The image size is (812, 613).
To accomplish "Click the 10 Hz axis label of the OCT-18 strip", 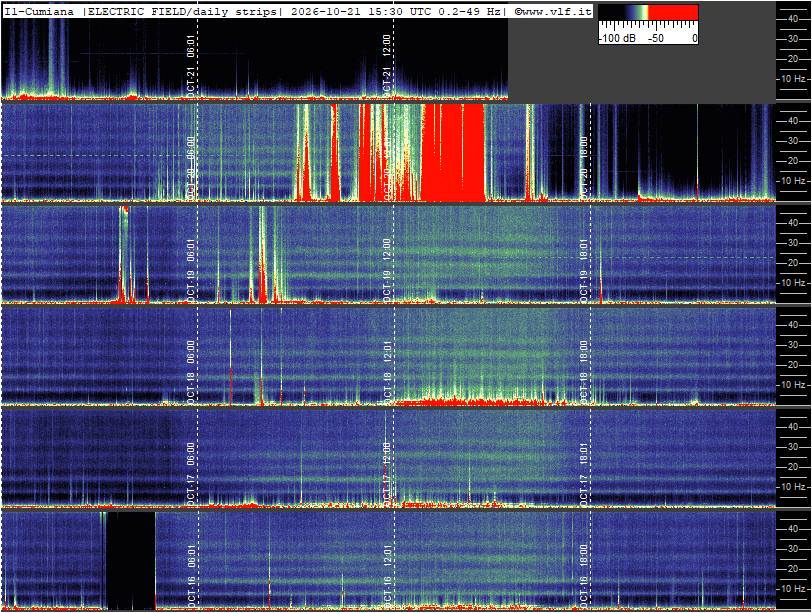I will (x=794, y=384).
